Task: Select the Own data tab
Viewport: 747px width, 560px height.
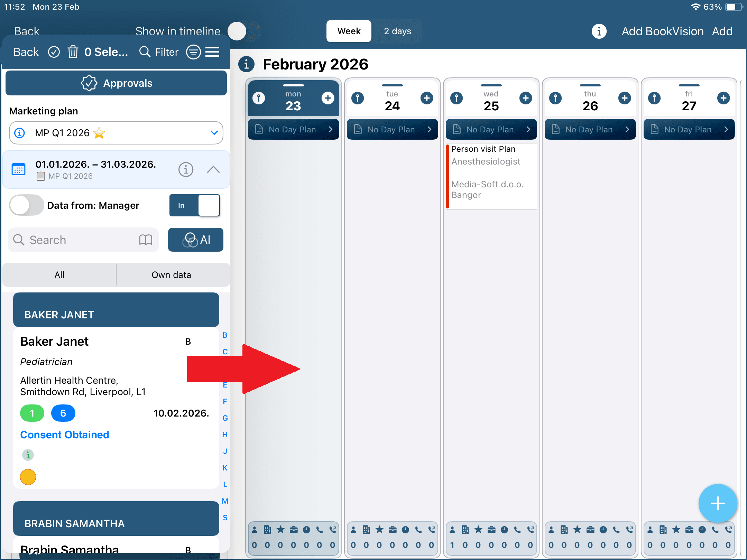Action: click(172, 275)
